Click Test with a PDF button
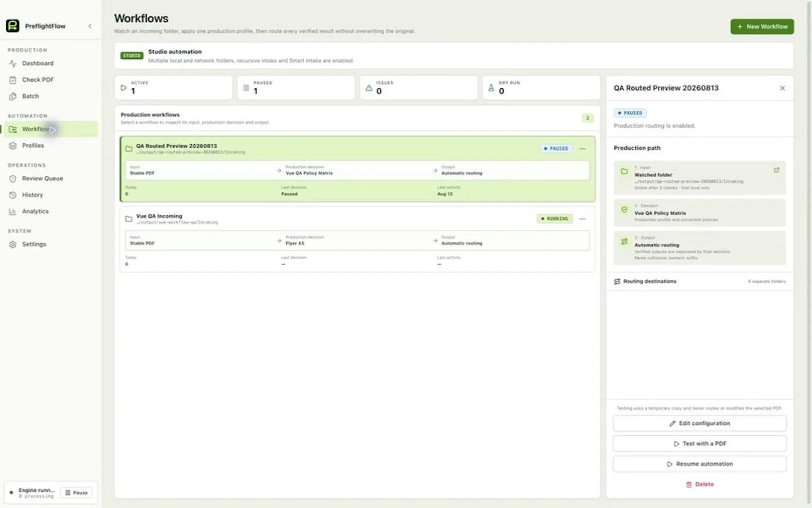The width and height of the screenshot is (812, 508). point(700,443)
